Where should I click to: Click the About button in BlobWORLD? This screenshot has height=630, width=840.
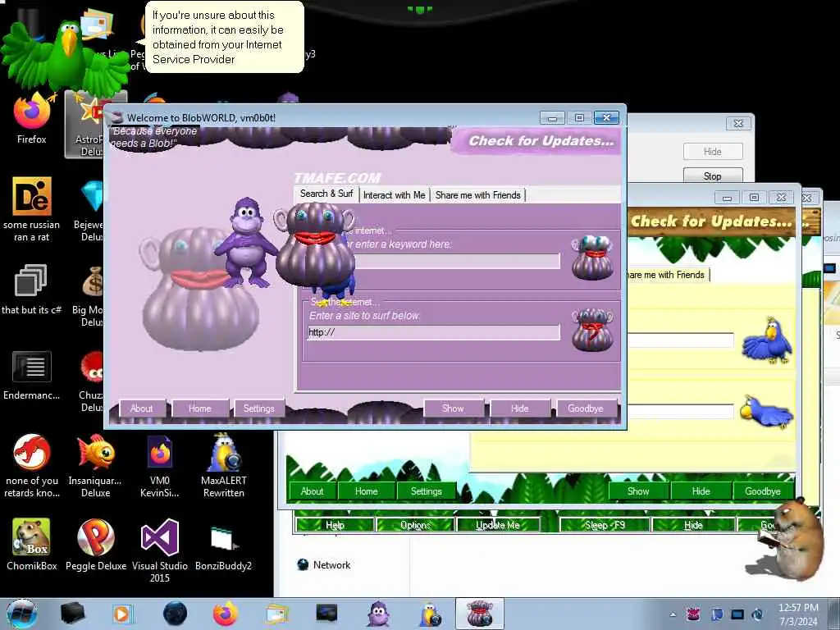click(141, 409)
